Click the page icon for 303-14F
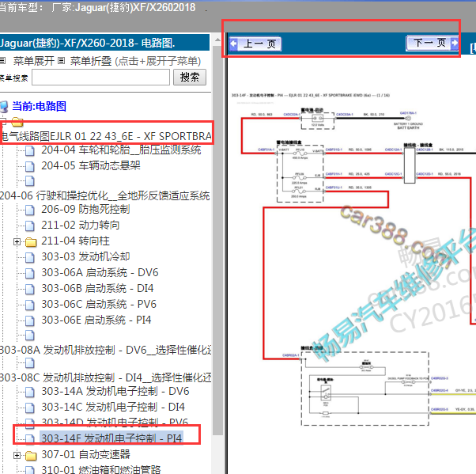The image size is (476, 474). [30, 438]
